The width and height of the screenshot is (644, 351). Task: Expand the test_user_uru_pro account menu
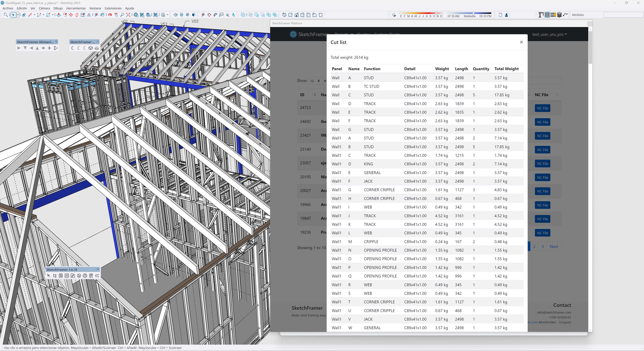point(549,35)
